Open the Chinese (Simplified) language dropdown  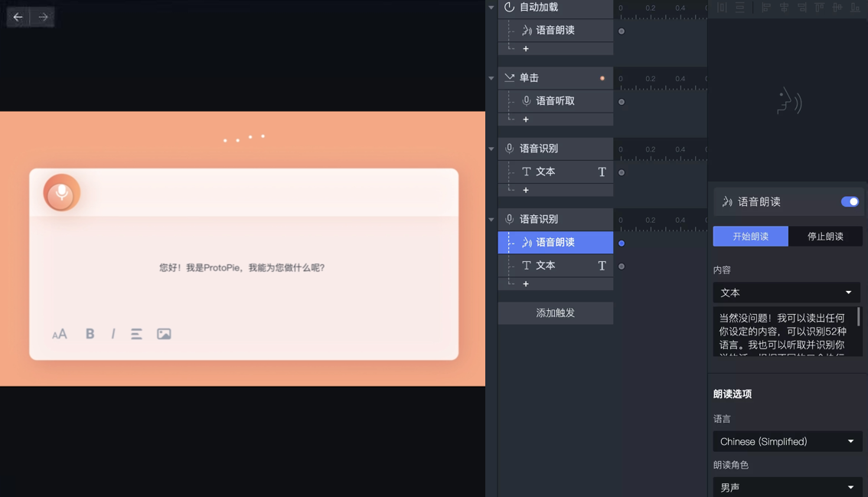coord(787,441)
